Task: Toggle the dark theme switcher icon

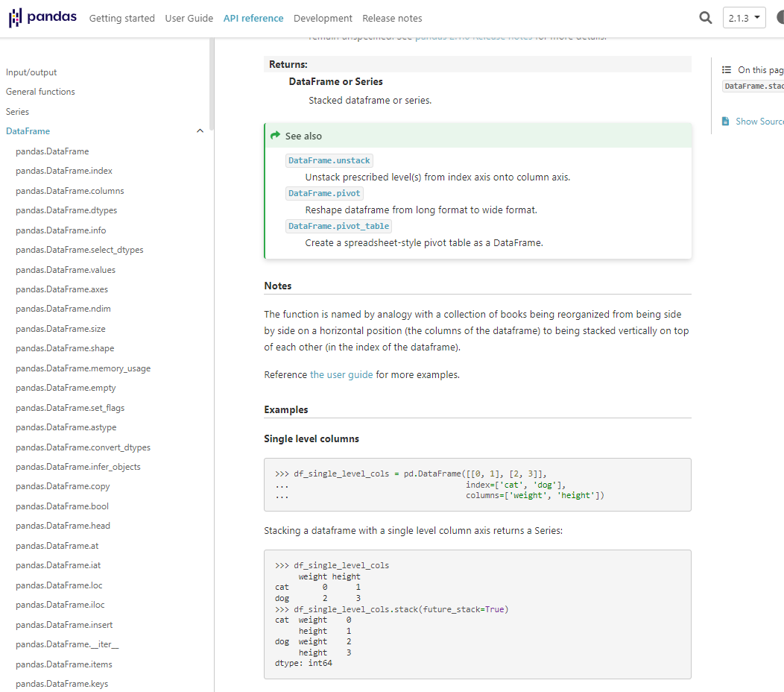Action: (x=779, y=18)
